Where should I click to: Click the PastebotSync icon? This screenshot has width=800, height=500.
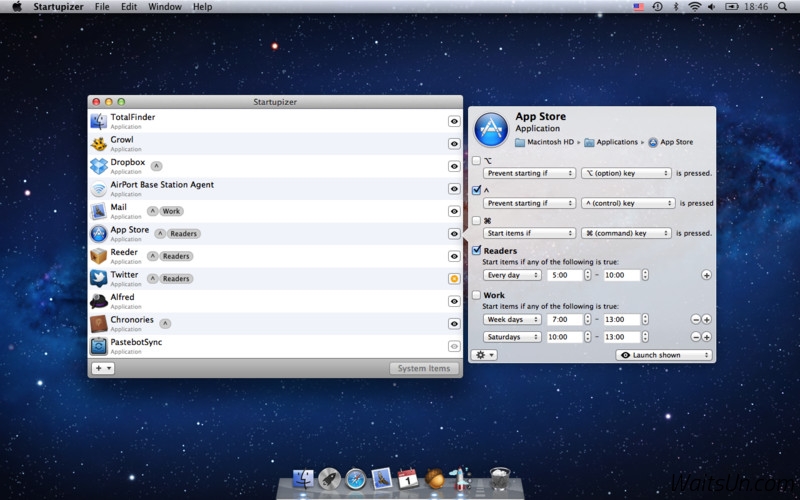tap(99, 346)
